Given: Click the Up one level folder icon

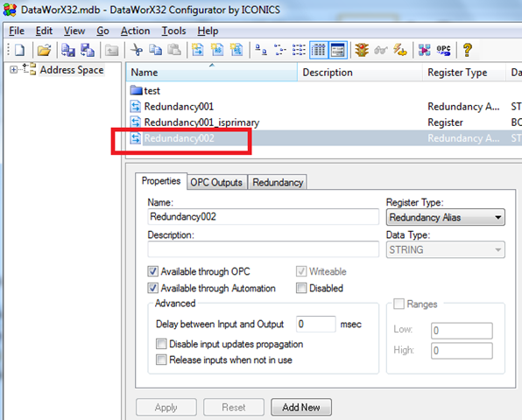Looking at the screenshot, I should 111,50.
